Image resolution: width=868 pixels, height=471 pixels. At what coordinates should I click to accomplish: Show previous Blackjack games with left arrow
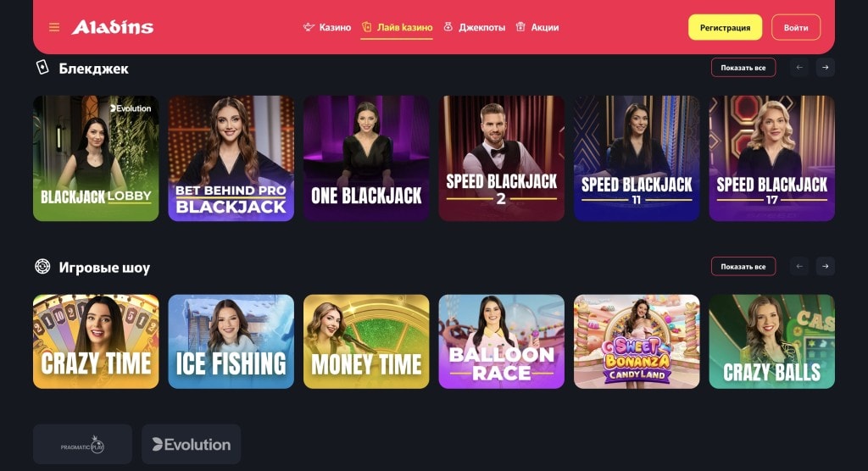[x=799, y=68]
